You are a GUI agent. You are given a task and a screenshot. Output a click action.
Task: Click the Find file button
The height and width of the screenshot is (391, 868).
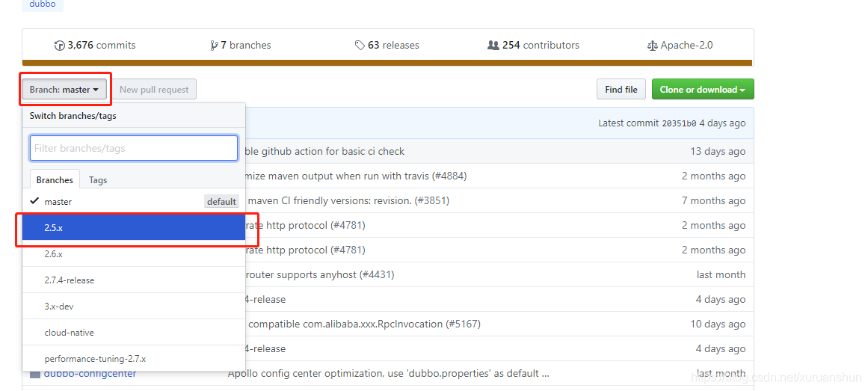[621, 89]
